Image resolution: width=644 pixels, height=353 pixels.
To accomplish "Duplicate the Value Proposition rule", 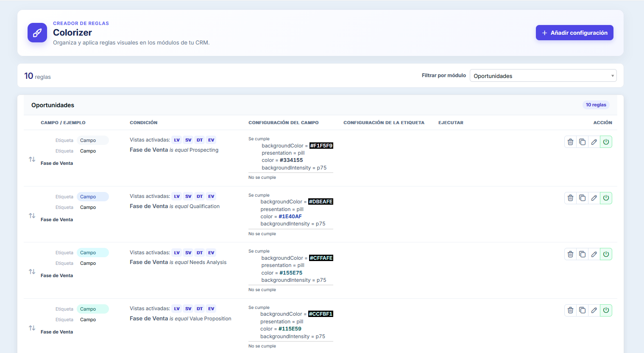I will point(582,310).
